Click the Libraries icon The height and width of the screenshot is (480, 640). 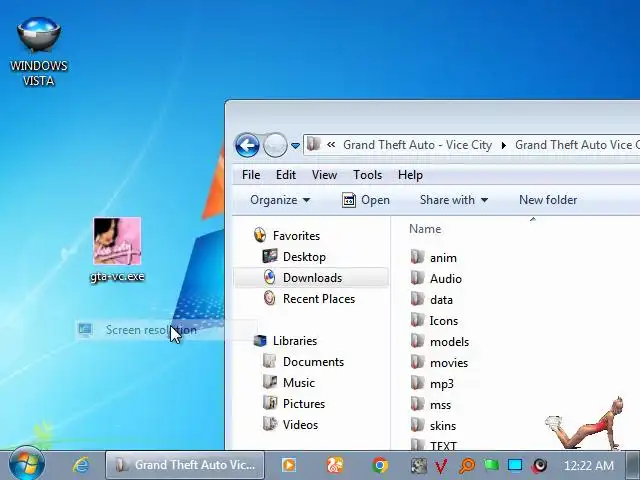[260, 340]
